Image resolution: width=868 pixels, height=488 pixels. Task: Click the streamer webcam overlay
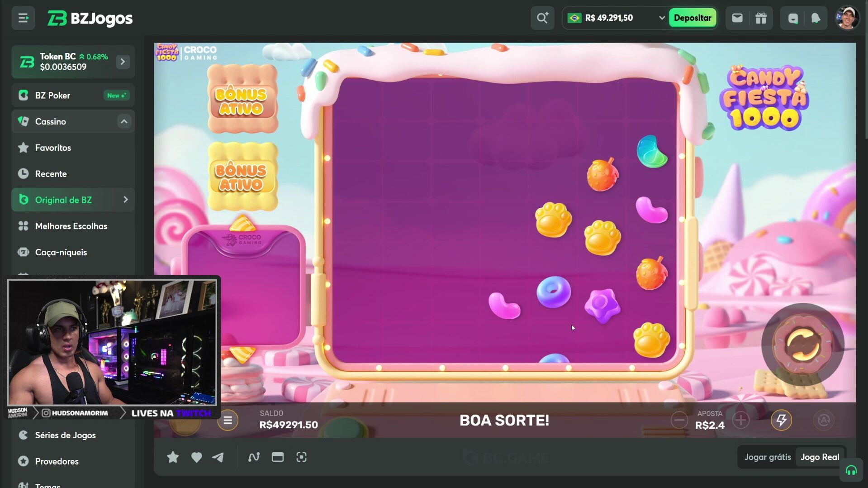[x=112, y=342]
